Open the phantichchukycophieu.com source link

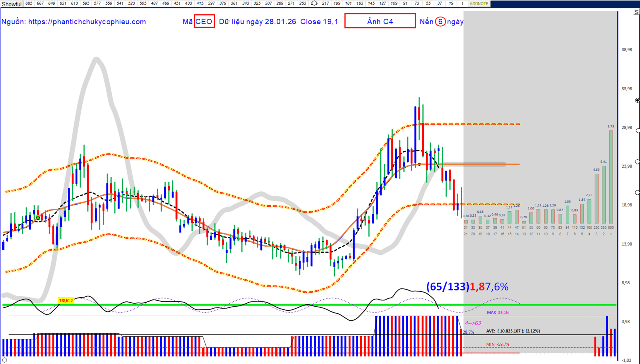[87, 22]
